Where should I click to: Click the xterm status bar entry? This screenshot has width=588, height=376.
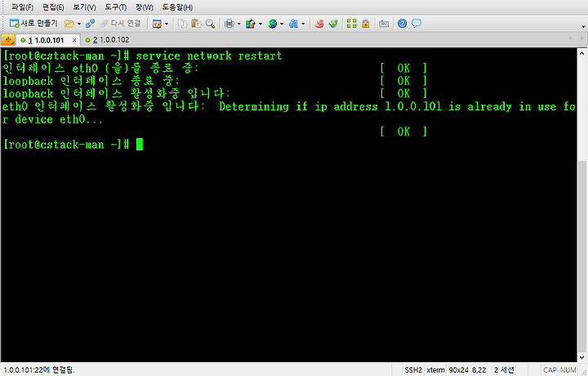pyautogui.click(x=436, y=370)
